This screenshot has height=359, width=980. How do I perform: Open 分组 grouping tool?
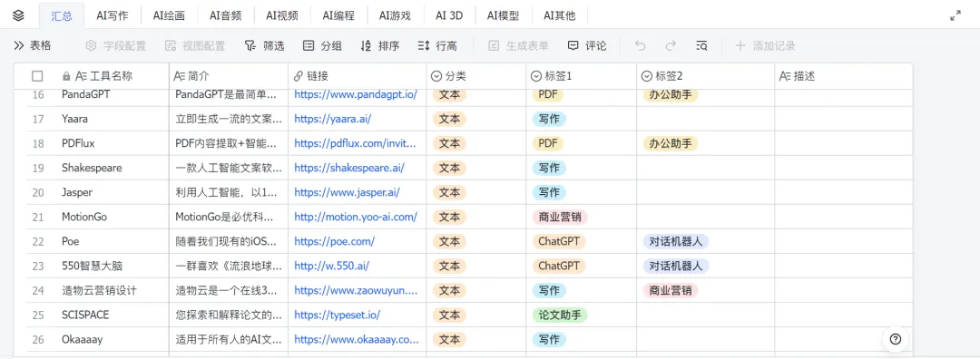(322, 45)
